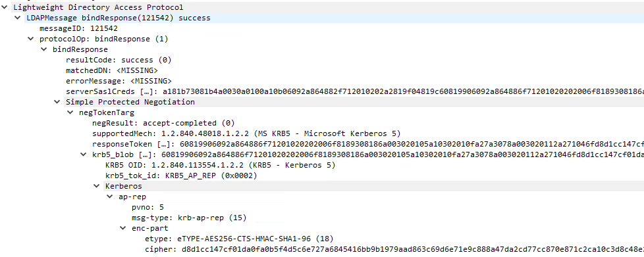644x257 pixels.
Task: Select the serverSaslCreds hex row
Action: [355, 91]
